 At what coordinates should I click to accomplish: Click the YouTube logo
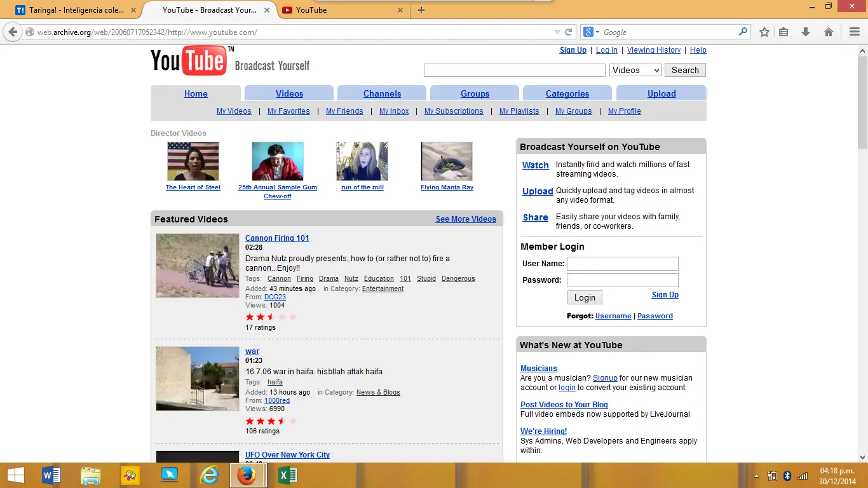(x=193, y=61)
